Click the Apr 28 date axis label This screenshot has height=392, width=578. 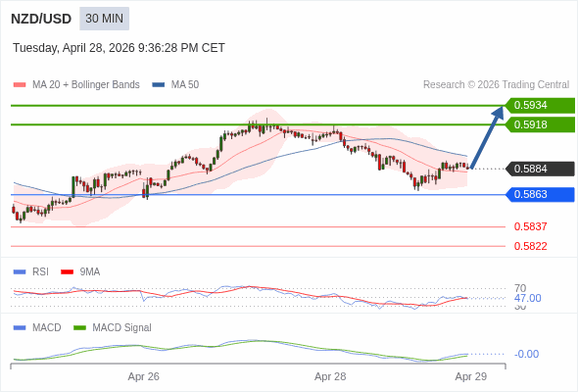coord(330,376)
